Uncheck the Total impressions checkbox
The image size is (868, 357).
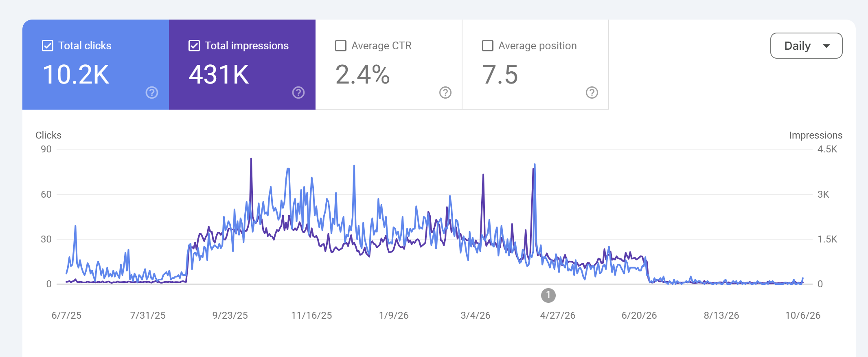click(194, 46)
